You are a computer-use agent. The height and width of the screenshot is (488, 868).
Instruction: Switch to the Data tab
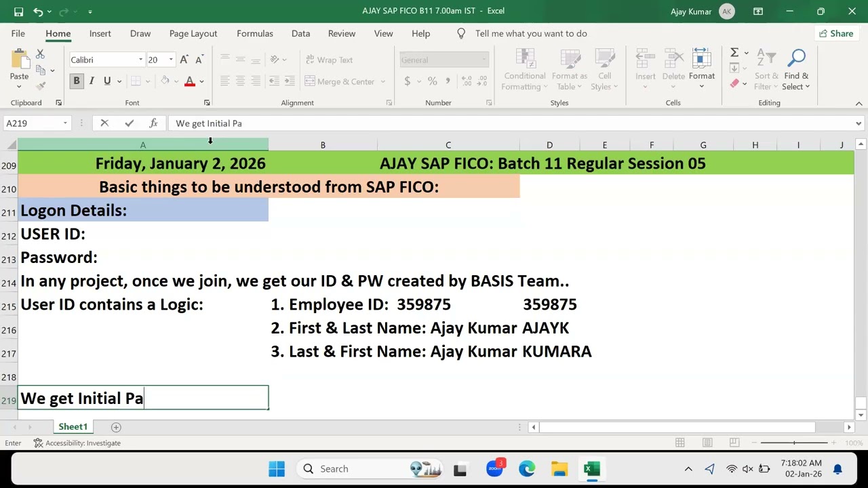tap(300, 33)
